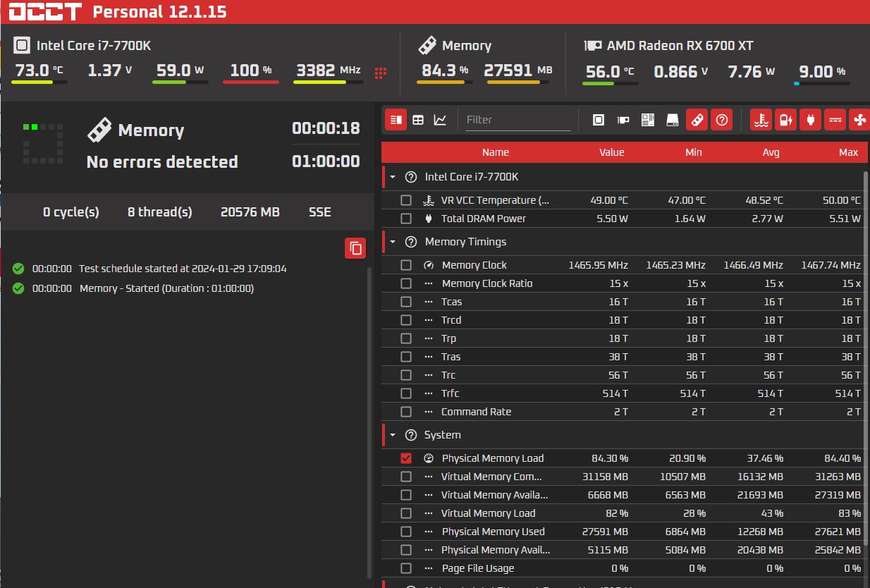This screenshot has height=588, width=870.
Task: Sort the table by the Max column header
Action: (x=849, y=152)
